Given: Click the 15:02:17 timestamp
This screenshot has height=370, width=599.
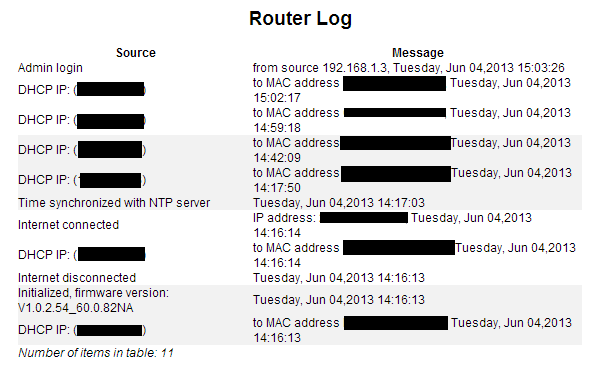Looking at the screenshot, I should (277, 98).
